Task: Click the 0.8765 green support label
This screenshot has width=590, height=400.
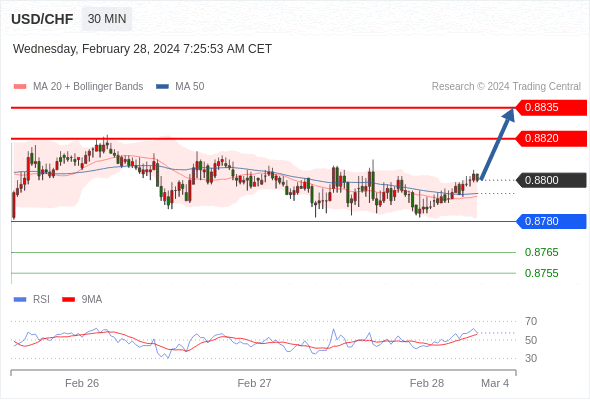Action: click(541, 252)
